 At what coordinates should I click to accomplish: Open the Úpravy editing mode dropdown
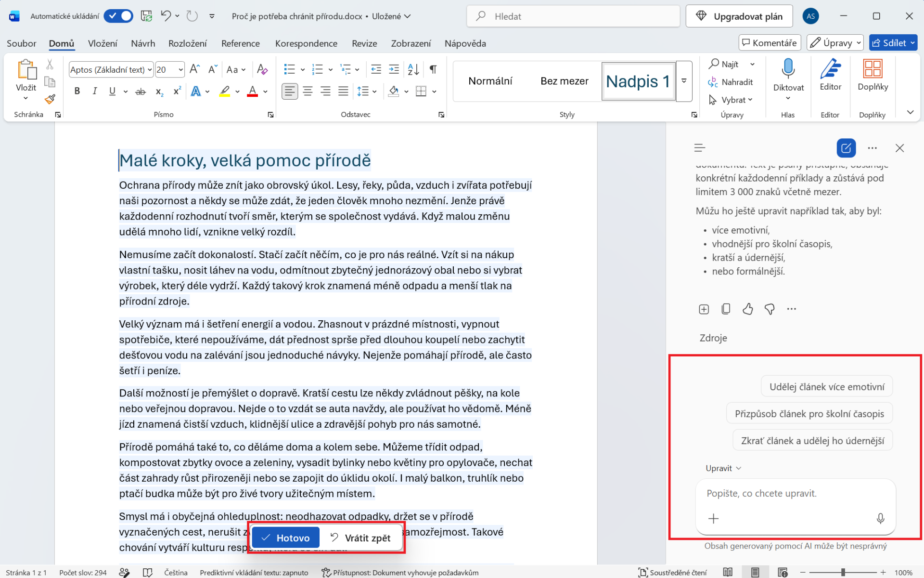[835, 43]
